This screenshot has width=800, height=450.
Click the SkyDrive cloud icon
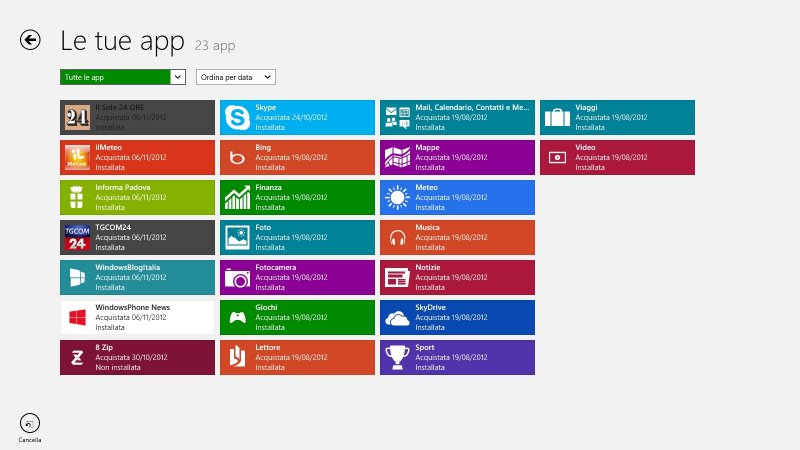[397, 317]
